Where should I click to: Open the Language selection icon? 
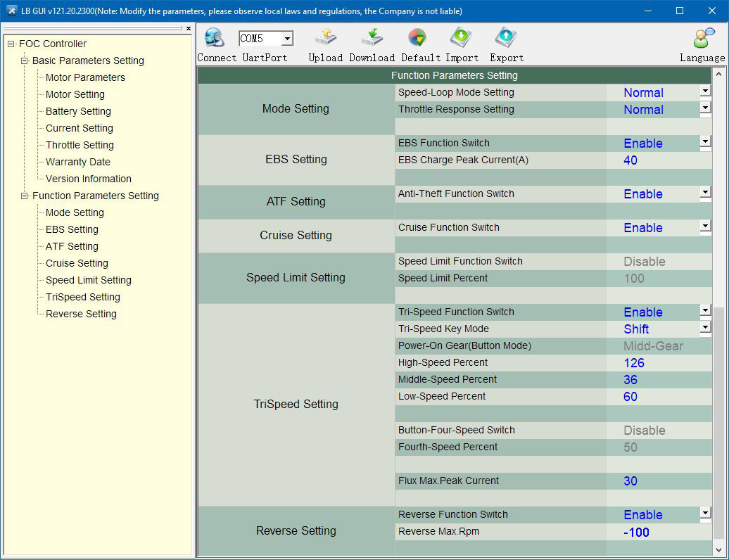(702, 38)
